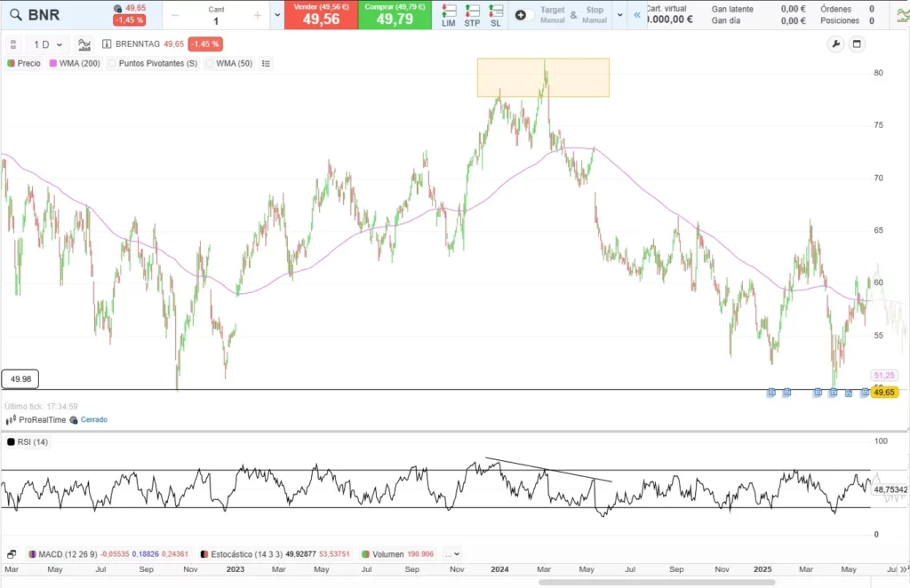The width and height of the screenshot is (910, 588).
Task: Toggle the order placement switch beside Target Manual
Action: (521, 15)
